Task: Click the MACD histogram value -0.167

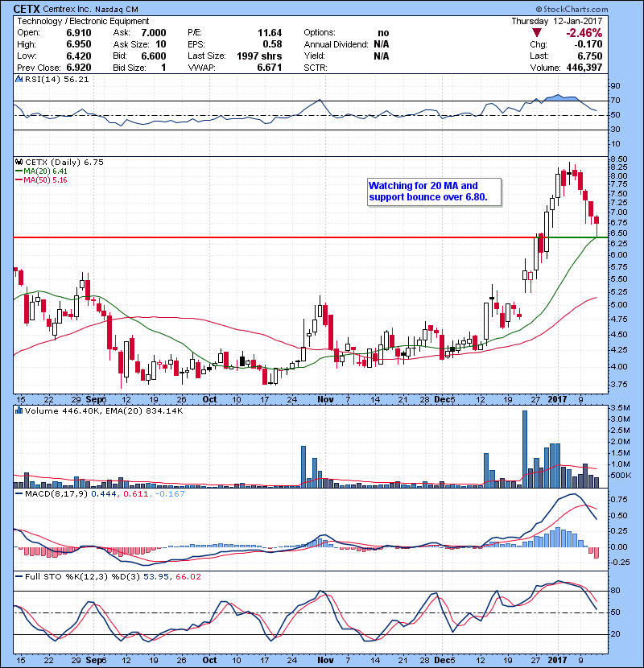Action: click(x=170, y=494)
